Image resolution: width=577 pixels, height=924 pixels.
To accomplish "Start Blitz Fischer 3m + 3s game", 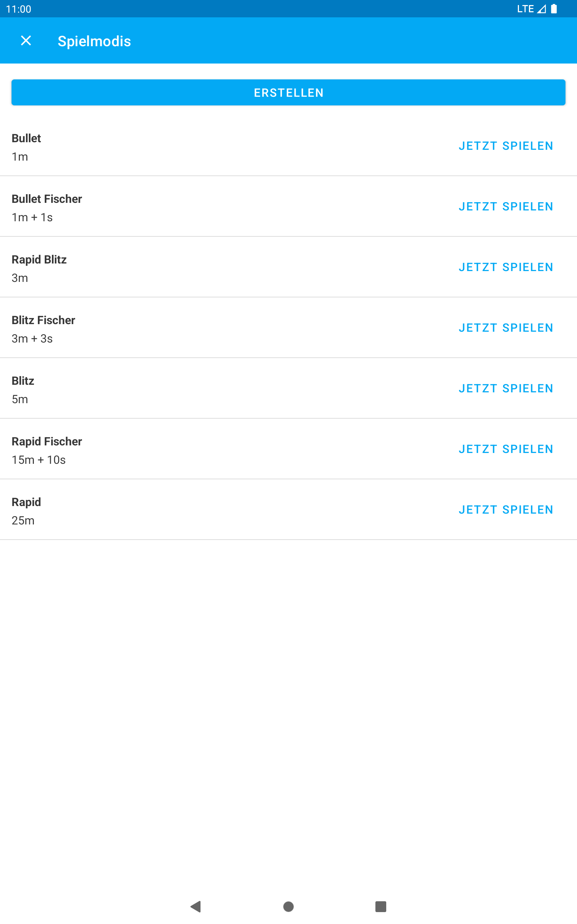I will (506, 328).
